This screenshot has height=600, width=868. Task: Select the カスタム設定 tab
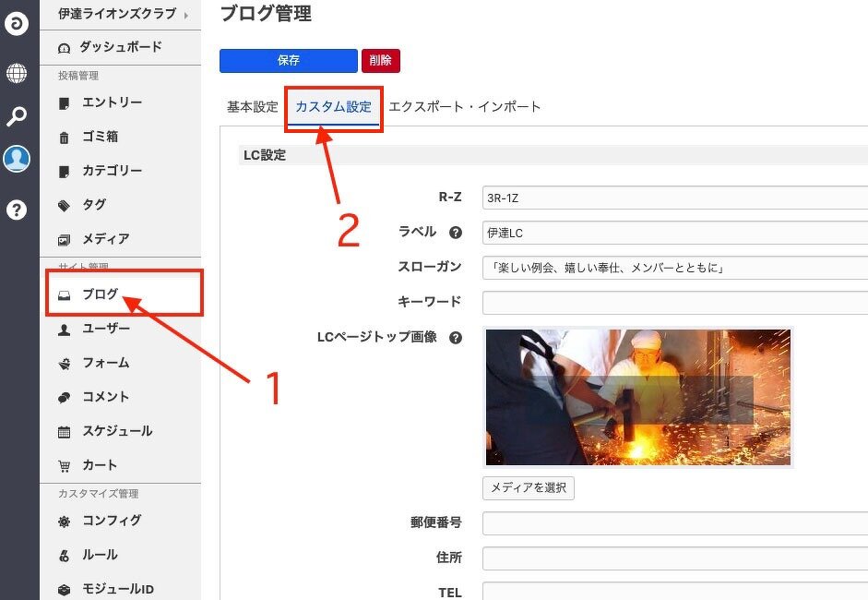[x=333, y=107]
